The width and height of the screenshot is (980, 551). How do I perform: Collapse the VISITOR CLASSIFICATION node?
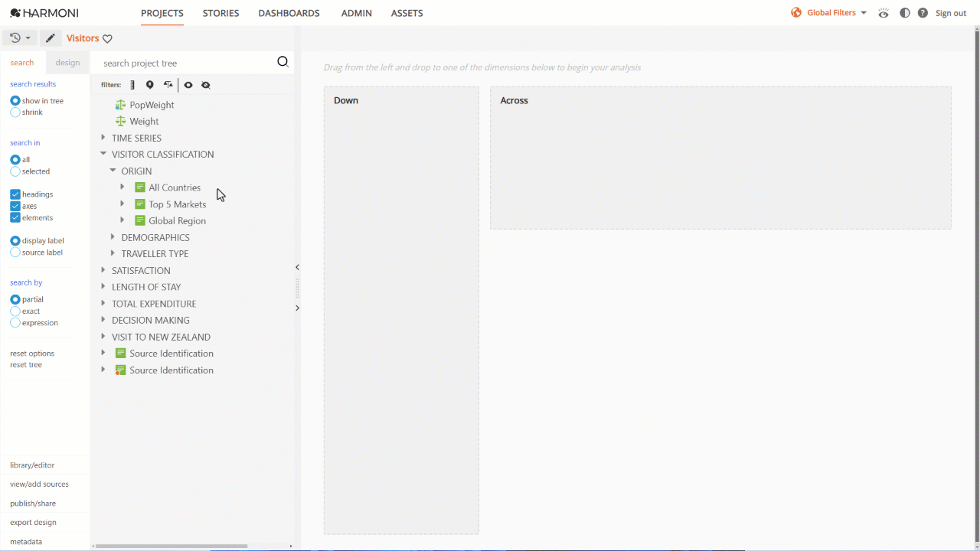pyautogui.click(x=103, y=154)
